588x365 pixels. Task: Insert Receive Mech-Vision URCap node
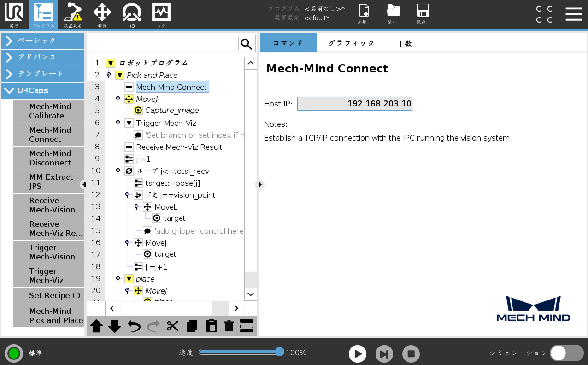(x=49, y=205)
